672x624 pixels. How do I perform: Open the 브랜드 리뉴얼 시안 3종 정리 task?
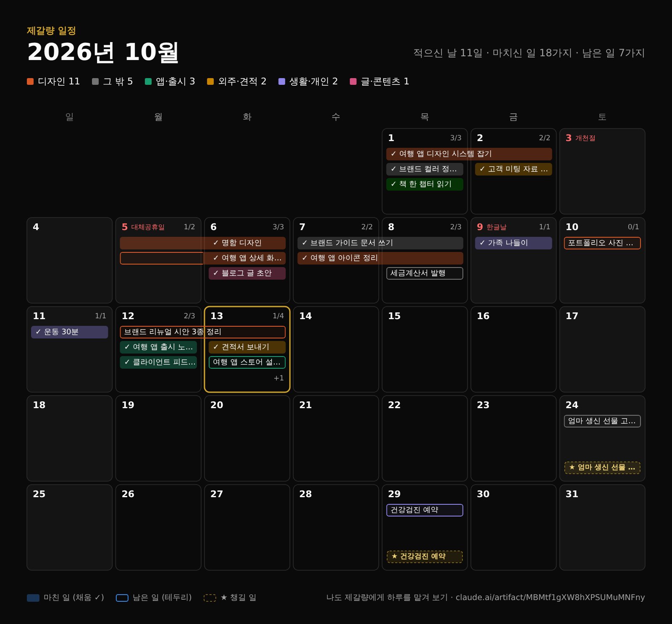click(202, 332)
